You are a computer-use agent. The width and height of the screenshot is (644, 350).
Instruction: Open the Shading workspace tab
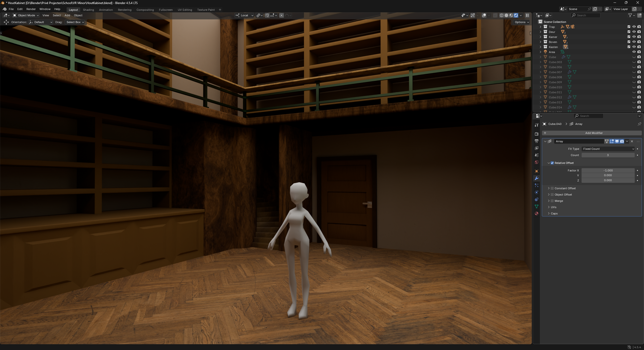[x=88, y=10]
